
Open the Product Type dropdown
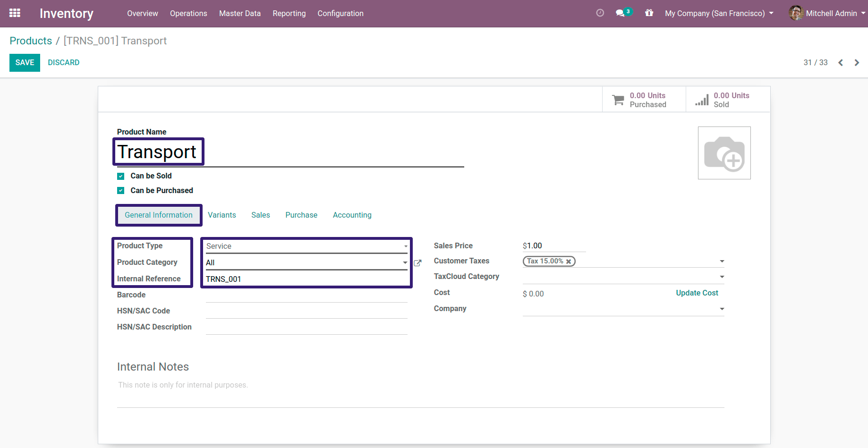pyautogui.click(x=307, y=246)
